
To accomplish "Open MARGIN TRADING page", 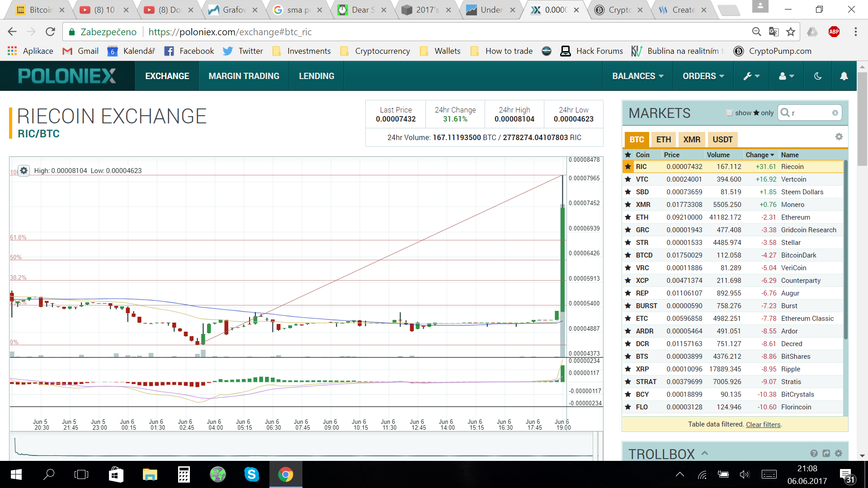I will coord(244,76).
